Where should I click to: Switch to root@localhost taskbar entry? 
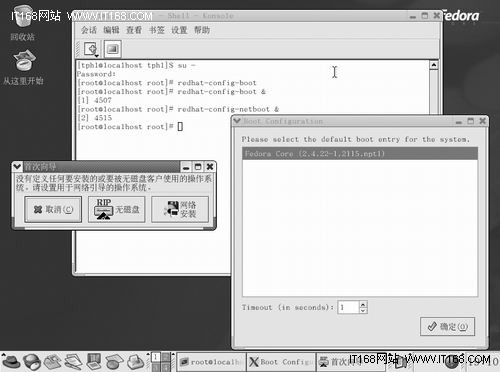[x=211, y=362]
